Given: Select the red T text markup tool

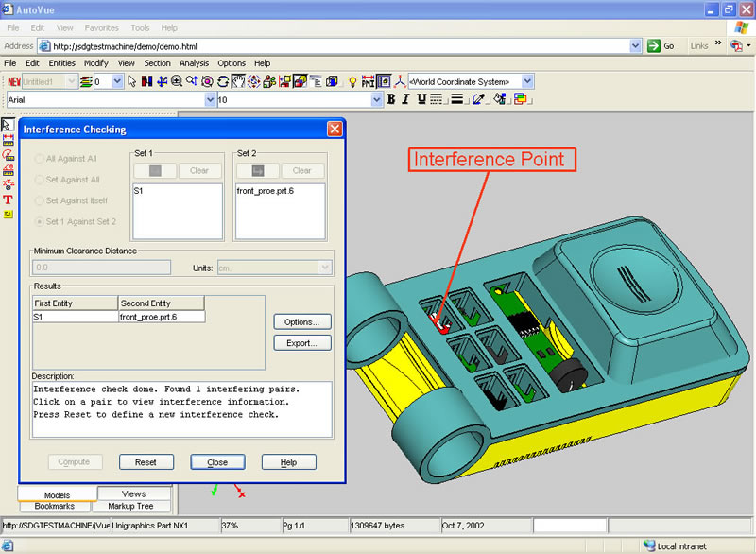Looking at the screenshot, I should (8, 199).
